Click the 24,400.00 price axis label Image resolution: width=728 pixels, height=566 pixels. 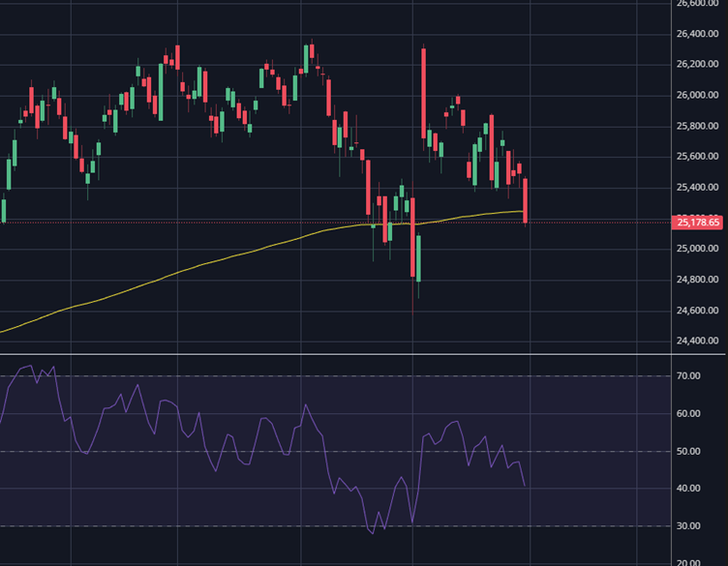click(x=697, y=342)
